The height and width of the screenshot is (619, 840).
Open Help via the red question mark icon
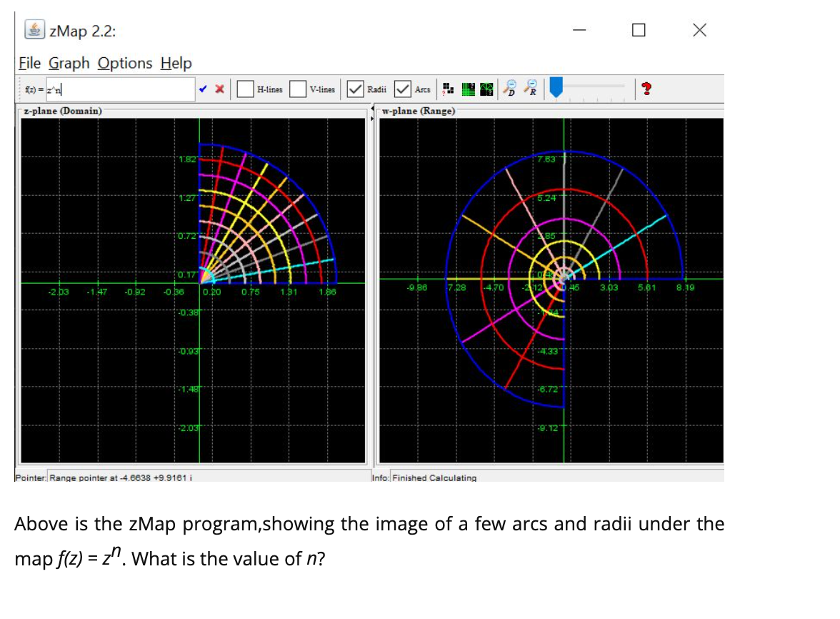point(645,89)
